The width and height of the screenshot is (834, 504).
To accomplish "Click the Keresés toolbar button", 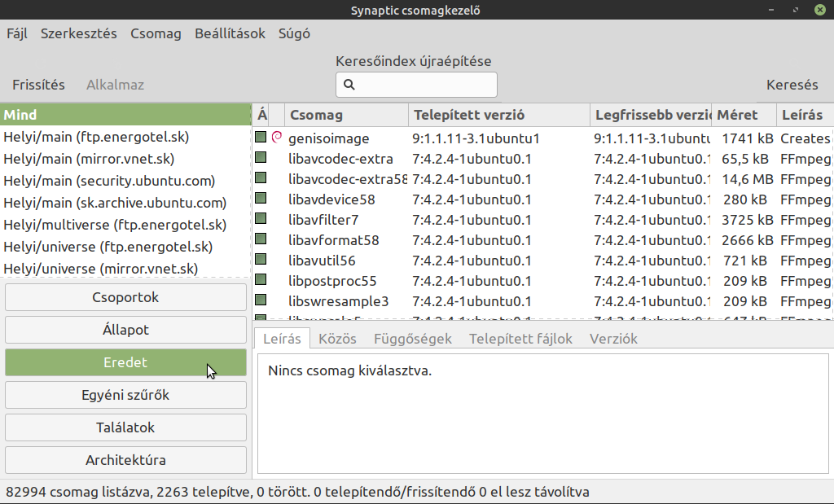I will click(792, 85).
